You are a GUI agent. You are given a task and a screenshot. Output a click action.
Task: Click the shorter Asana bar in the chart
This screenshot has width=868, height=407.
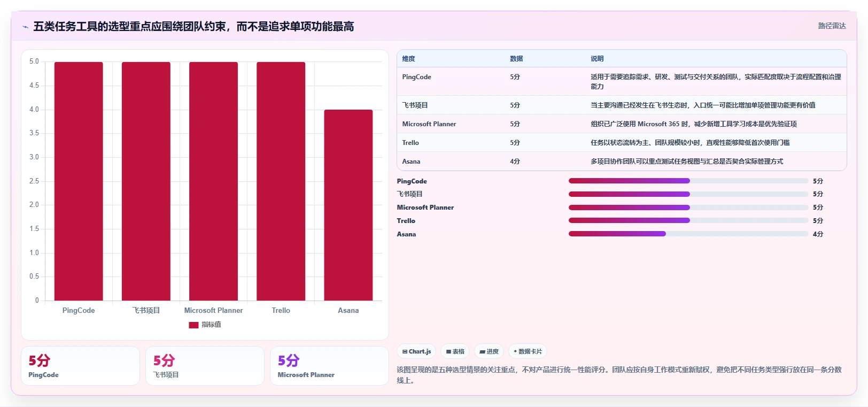pyautogui.click(x=348, y=205)
